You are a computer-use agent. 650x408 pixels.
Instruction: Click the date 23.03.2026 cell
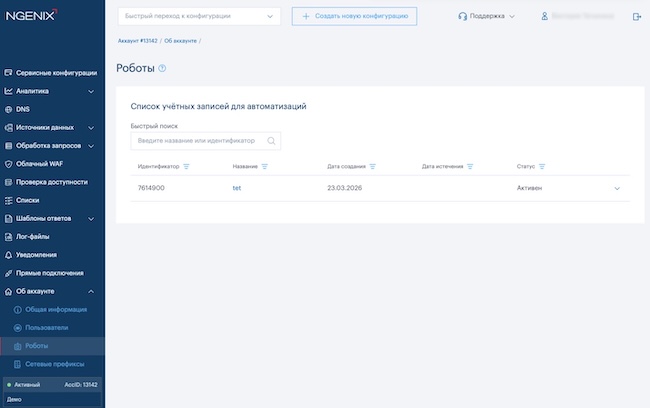pos(344,188)
